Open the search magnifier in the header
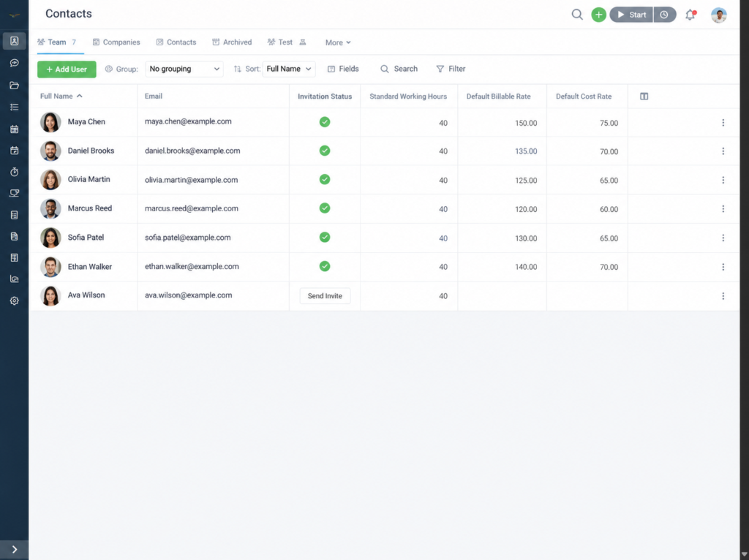This screenshot has height=560, width=749. pos(577,15)
